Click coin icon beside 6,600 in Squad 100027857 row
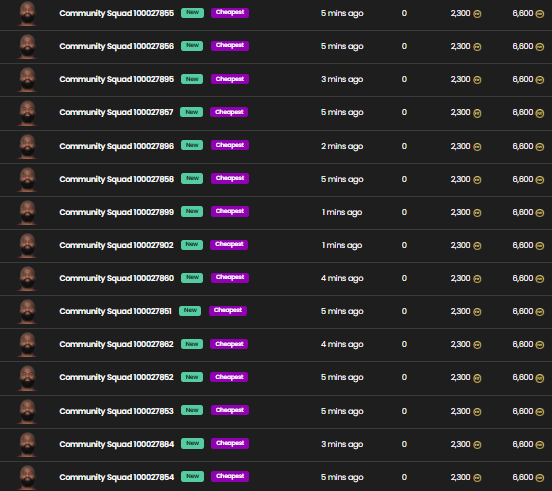Image resolution: width=552 pixels, height=491 pixels. (540, 114)
